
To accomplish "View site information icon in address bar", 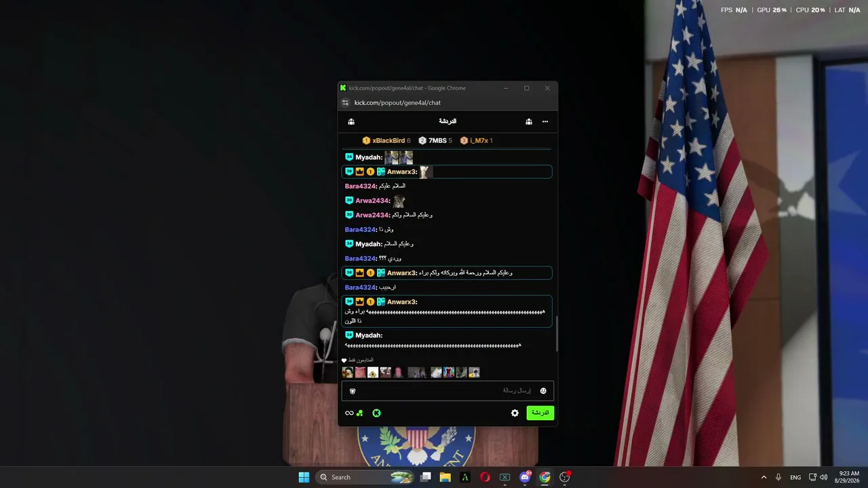I will [x=345, y=103].
